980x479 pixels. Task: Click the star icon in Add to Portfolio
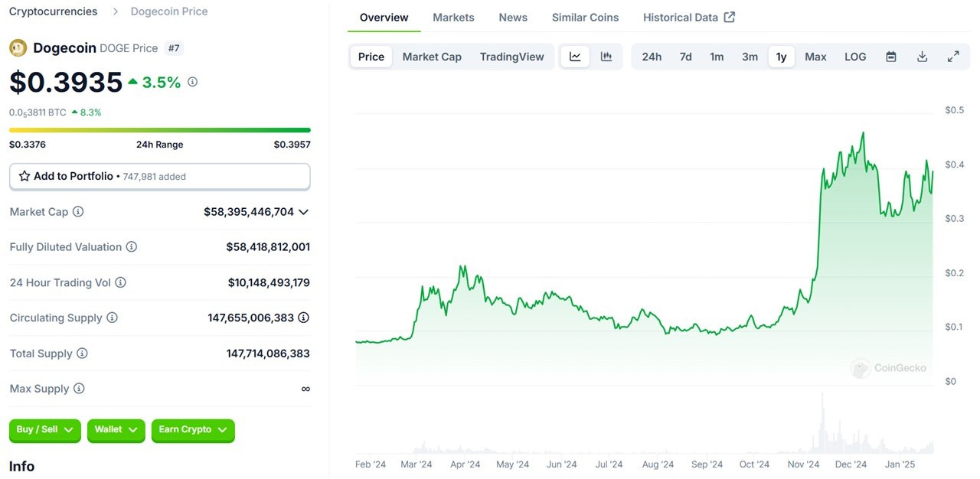[x=24, y=176]
